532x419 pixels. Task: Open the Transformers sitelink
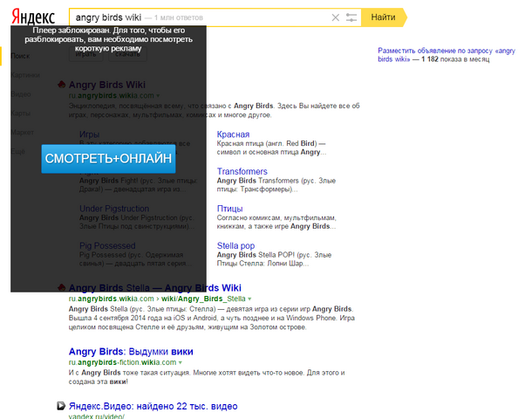[x=242, y=171]
